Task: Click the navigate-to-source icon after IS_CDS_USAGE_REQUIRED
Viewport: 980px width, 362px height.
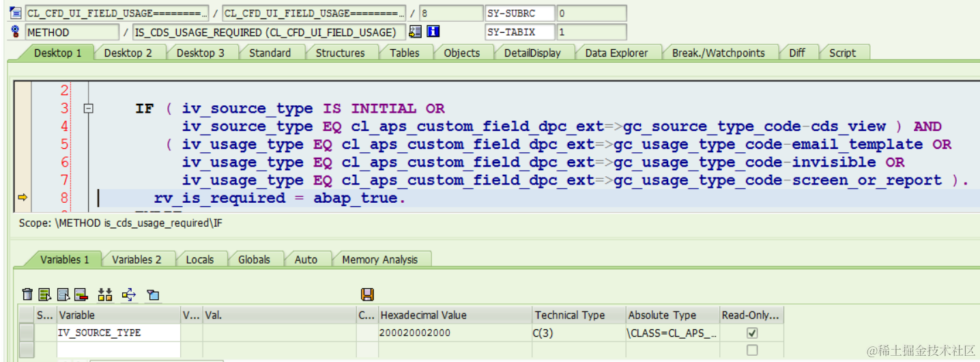Action: (415, 31)
